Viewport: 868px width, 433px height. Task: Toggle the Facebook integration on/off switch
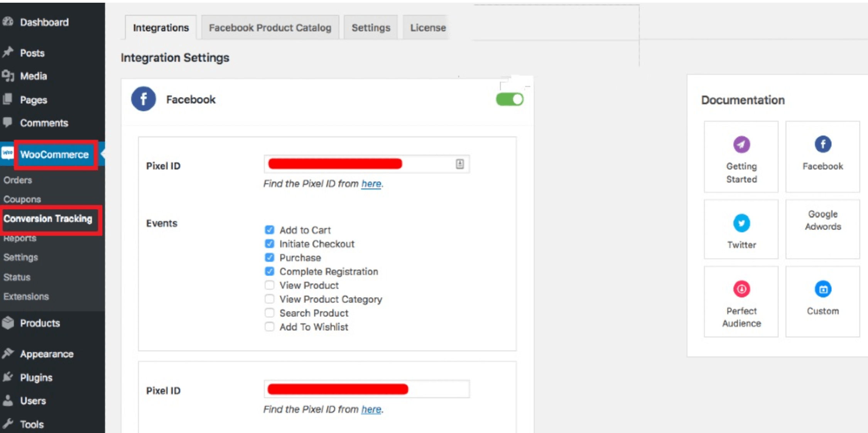pos(510,100)
